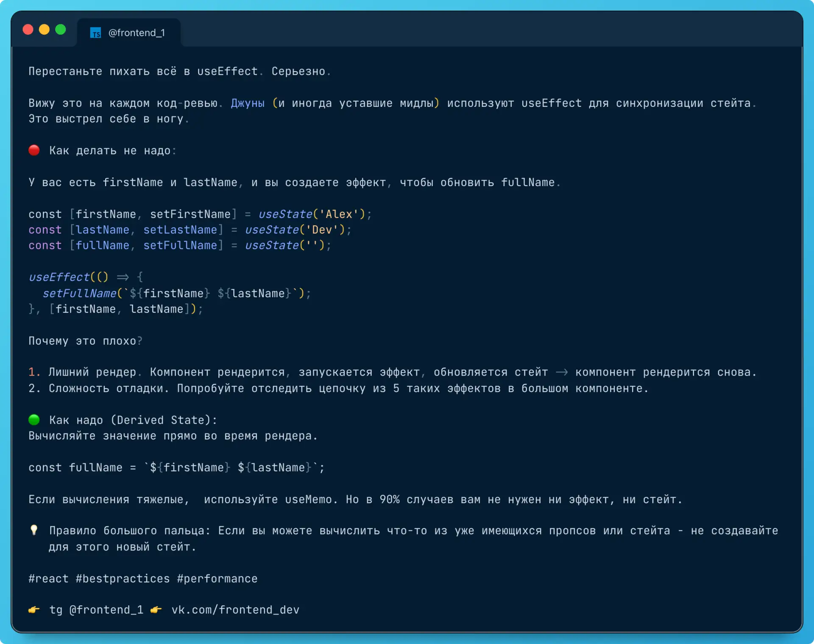Click the dependency array '[firstName, lastName]'
Screen dimensions: 814x644
pos(120,309)
